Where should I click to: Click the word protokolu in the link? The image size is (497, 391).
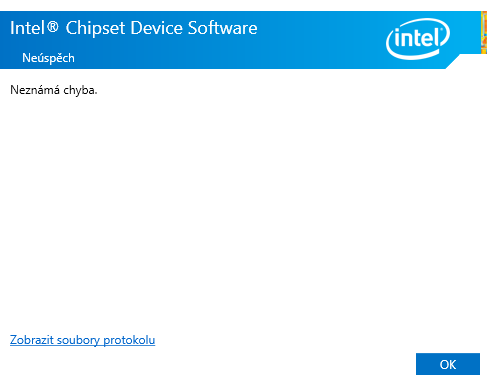[129, 340]
